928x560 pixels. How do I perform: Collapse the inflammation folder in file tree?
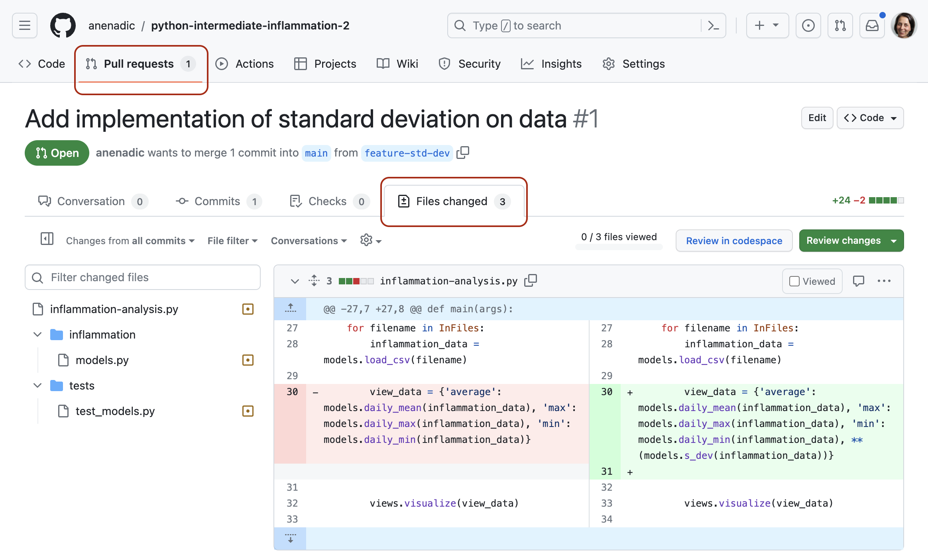(x=37, y=334)
